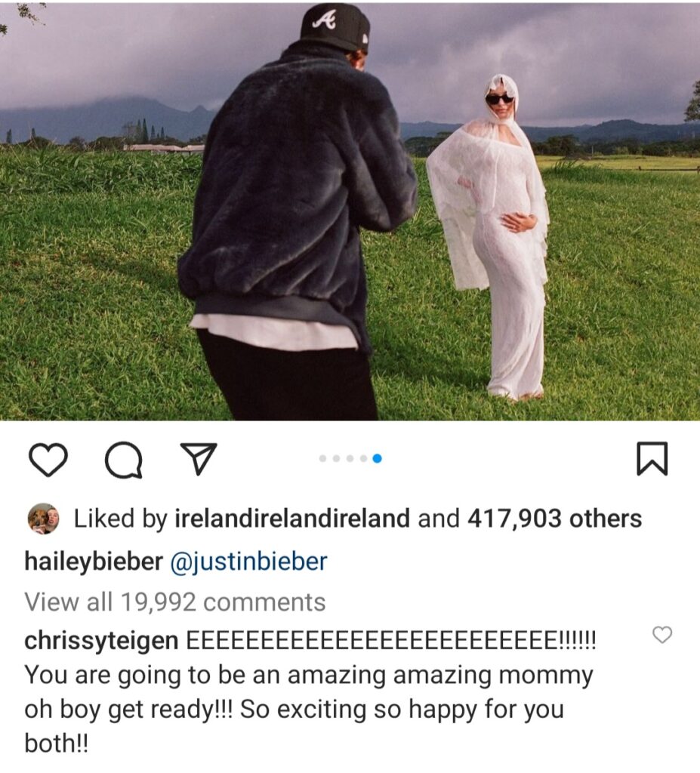Image resolution: width=700 pixels, height=773 pixels.
Task: Tap chrissyteigen's comment text
Action: [311, 692]
